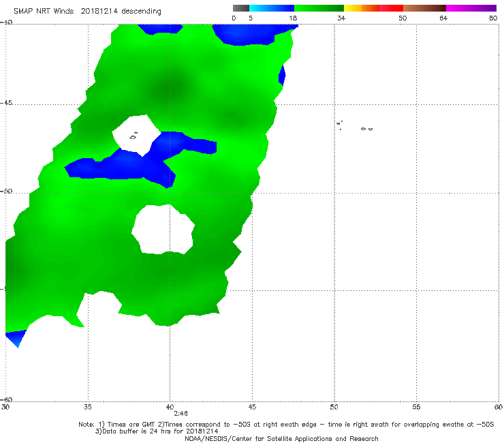Click the NOAA/NESDIS Center for Satellite Applications credit
This screenshot has height=443, width=504.
click(281, 438)
